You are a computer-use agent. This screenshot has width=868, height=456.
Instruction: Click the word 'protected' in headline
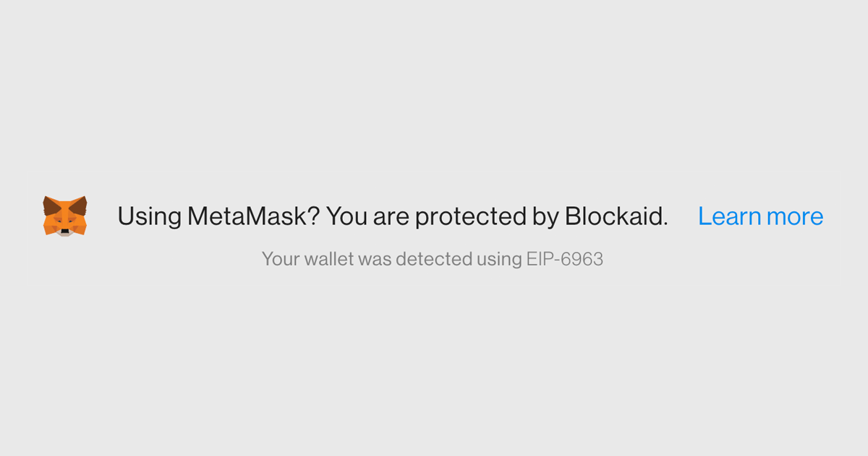click(467, 217)
